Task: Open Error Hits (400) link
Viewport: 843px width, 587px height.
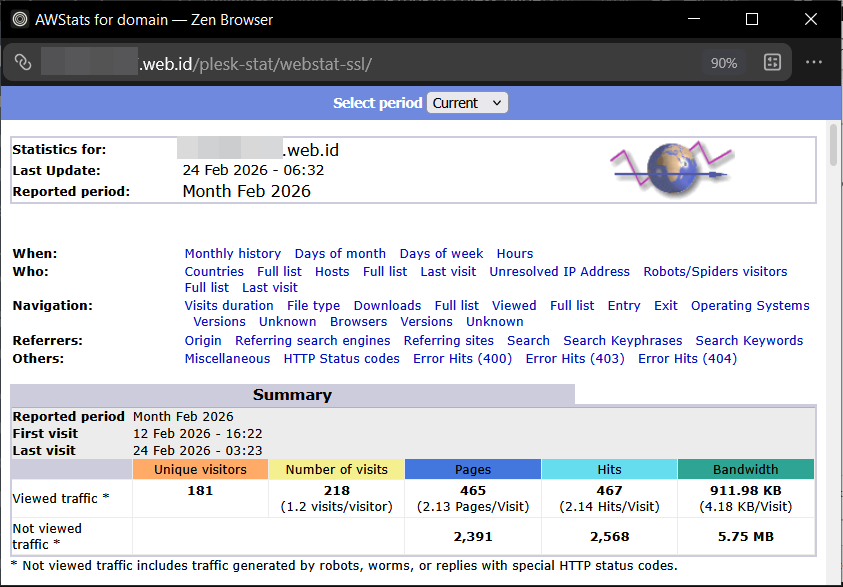Action: [462, 359]
